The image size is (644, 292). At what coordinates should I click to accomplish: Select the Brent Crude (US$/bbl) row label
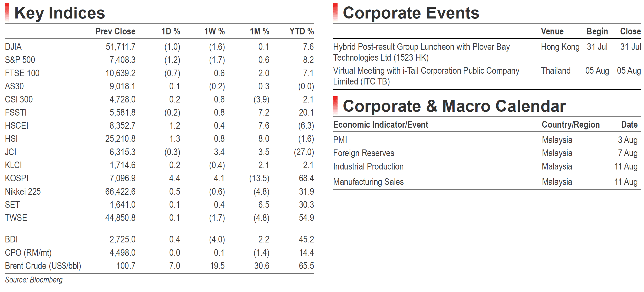43,266
